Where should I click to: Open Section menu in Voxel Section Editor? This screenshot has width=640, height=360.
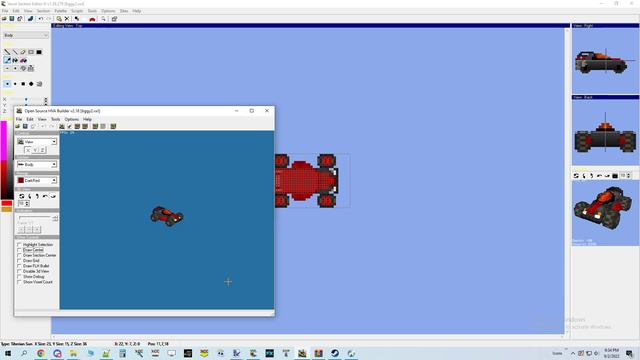pyautogui.click(x=43, y=11)
